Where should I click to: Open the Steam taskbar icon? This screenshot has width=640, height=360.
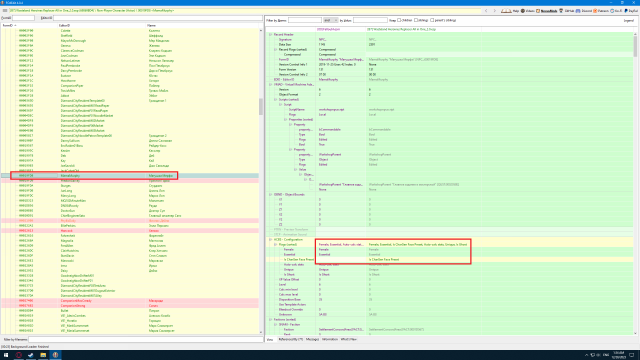31,355
